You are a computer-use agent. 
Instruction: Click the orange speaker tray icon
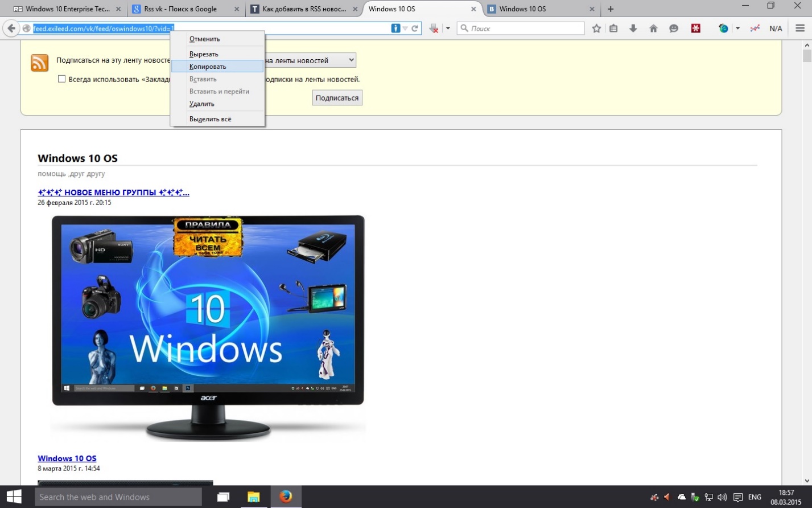(667, 497)
